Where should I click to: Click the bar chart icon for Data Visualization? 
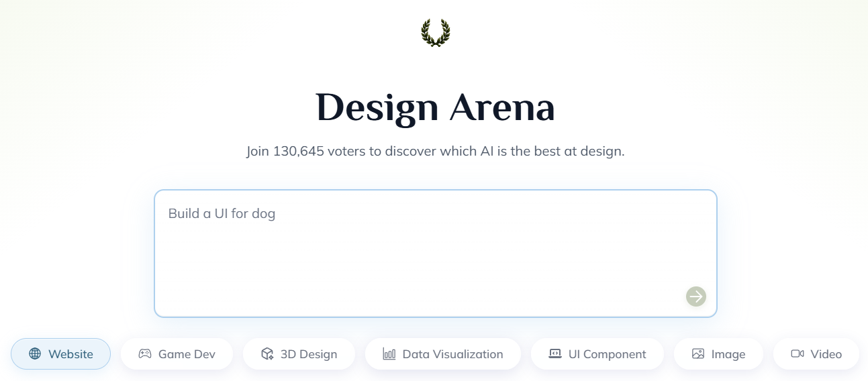389,354
